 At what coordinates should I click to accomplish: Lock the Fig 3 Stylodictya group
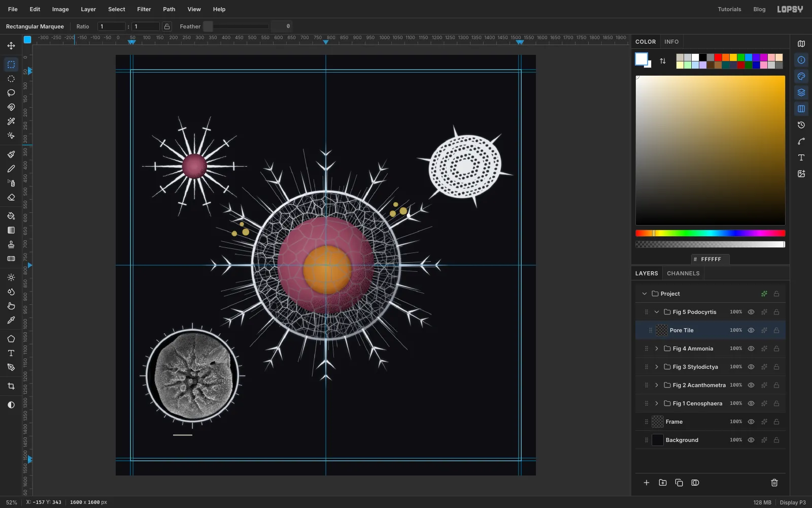[776, 367]
